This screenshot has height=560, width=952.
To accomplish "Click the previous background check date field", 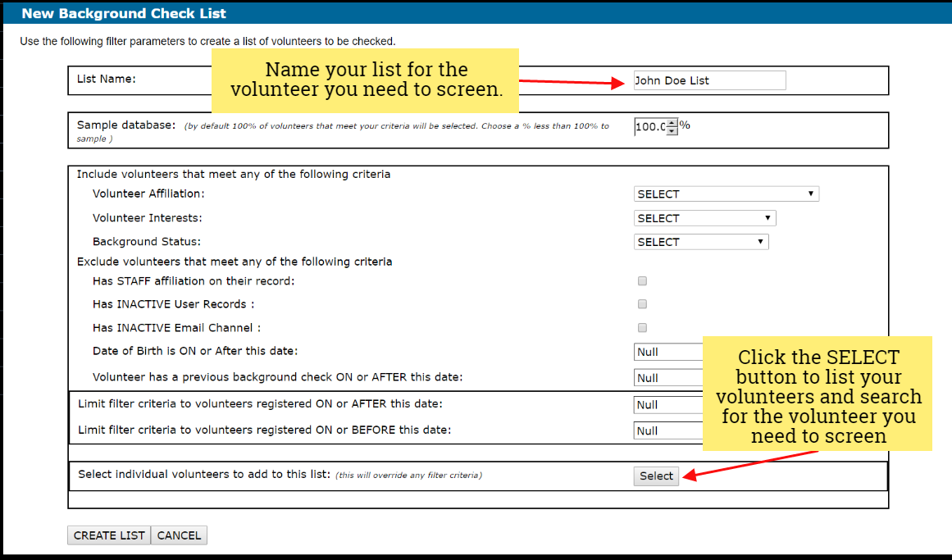I will tap(668, 378).
